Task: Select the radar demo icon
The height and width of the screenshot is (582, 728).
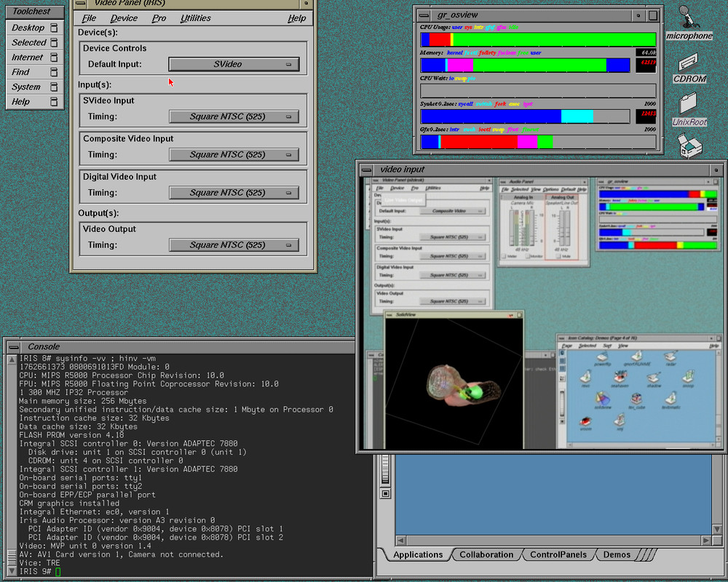Action: pos(671,356)
